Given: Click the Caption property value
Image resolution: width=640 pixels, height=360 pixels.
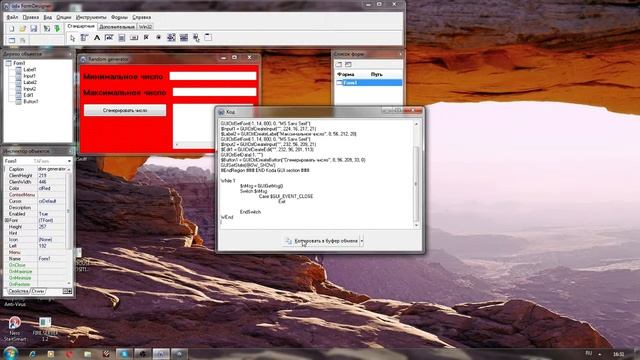Looking at the screenshot, I should (x=51, y=169).
